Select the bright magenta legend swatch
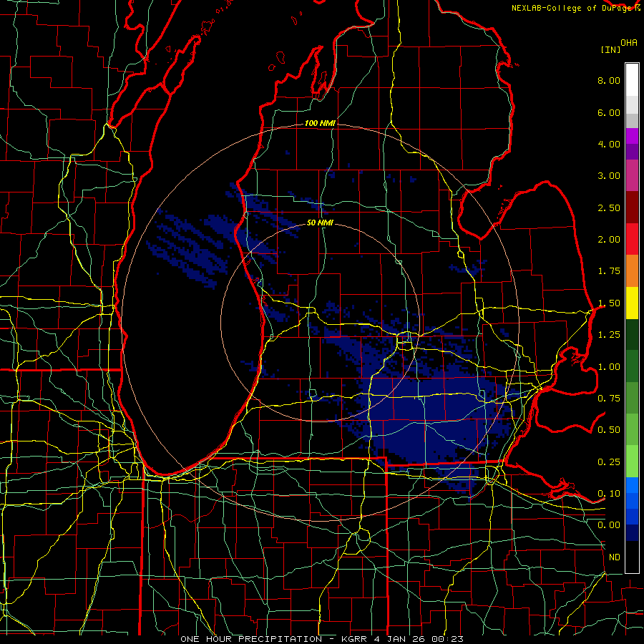This screenshot has height=644, width=644. [632, 136]
